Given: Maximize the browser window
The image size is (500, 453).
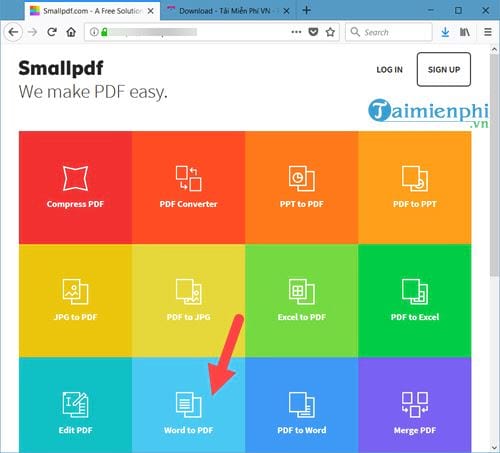Looking at the screenshot, I should pyautogui.click(x=458, y=11).
